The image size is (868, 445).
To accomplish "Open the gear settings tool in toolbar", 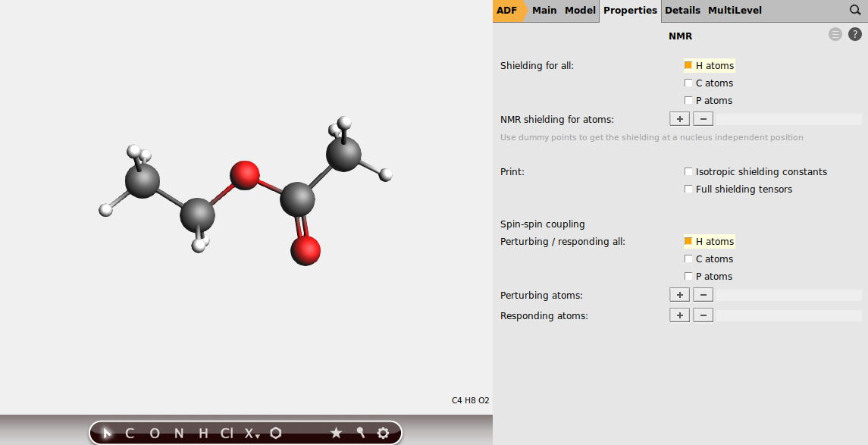I will point(383,433).
